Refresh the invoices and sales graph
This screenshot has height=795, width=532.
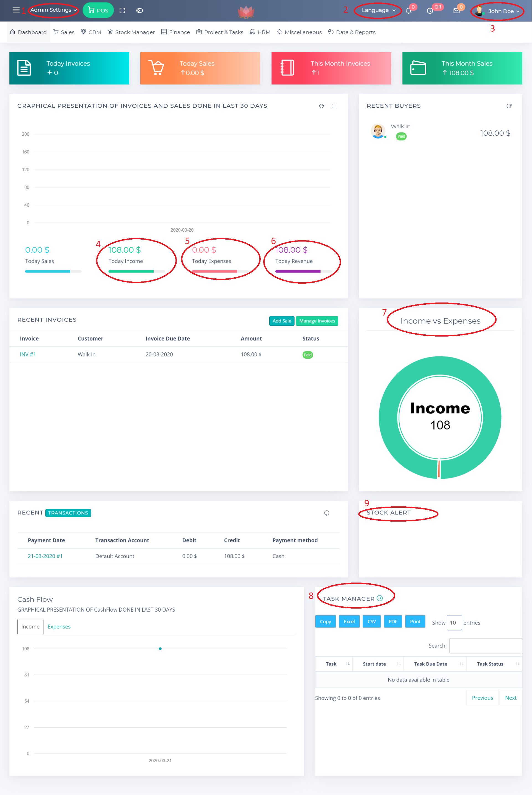coord(321,106)
